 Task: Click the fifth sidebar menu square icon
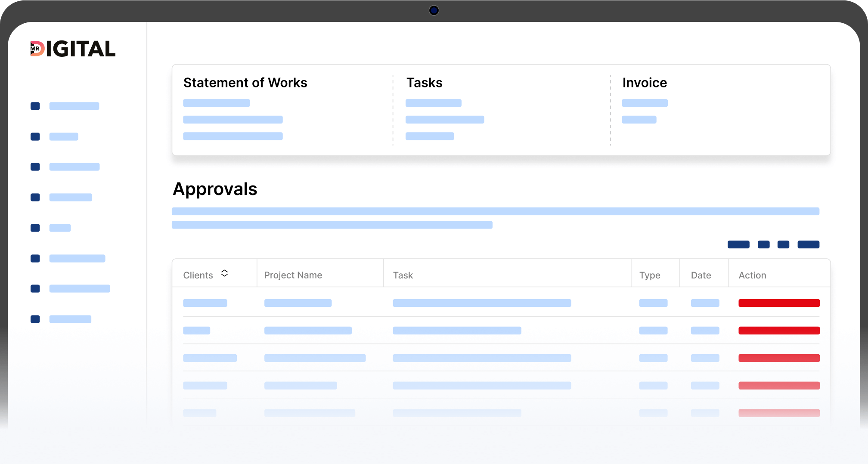[x=35, y=228]
